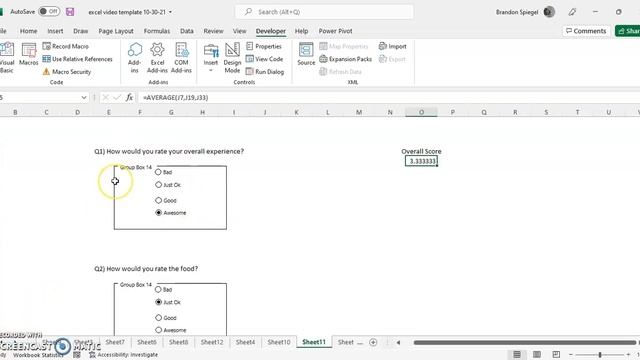640x360 pixels.
Task: Add a new sheet with plus icon
Action: [373, 342]
